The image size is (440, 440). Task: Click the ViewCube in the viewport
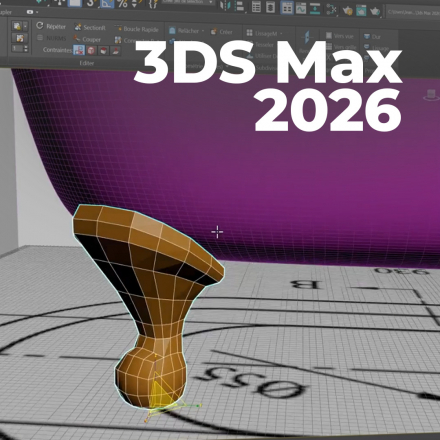point(431,95)
